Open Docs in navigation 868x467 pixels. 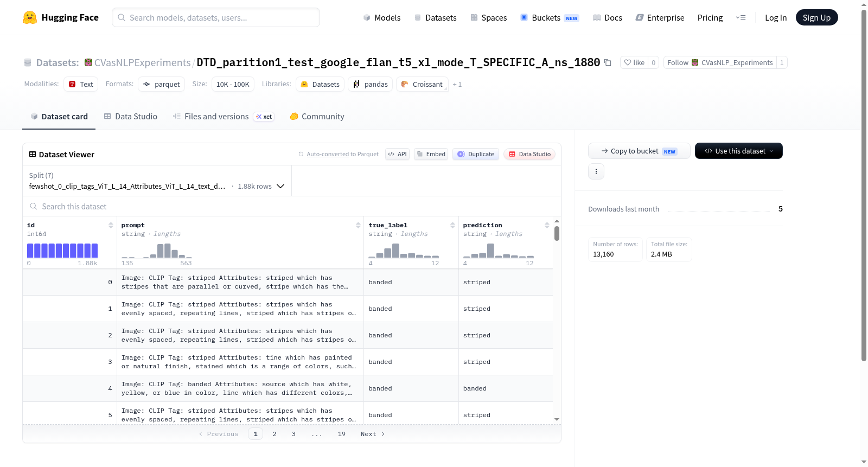coord(608,18)
